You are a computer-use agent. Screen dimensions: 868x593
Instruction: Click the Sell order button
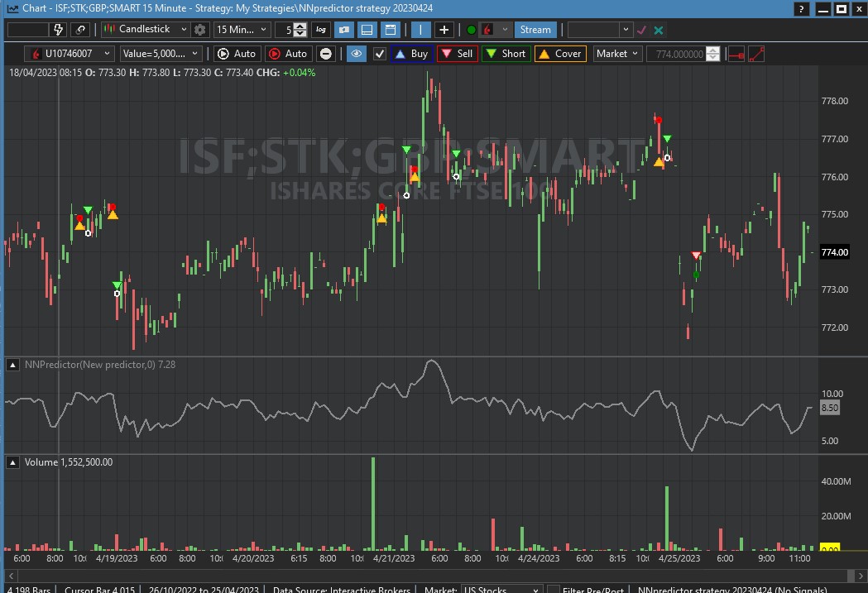click(x=456, y=54)
